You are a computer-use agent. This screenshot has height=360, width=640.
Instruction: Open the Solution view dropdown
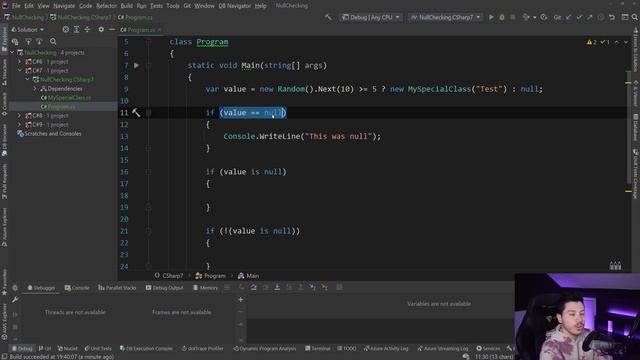27,30
